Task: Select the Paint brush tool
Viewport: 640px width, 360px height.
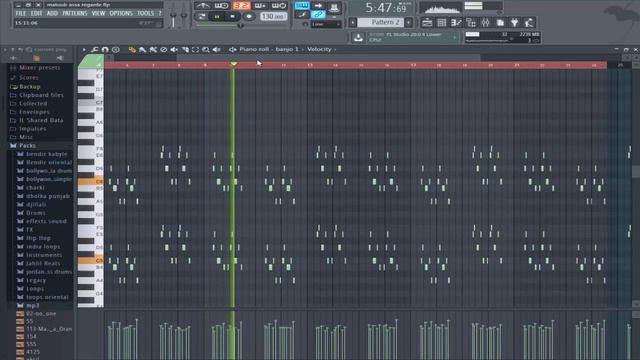Action: click(x=142, y=49)
